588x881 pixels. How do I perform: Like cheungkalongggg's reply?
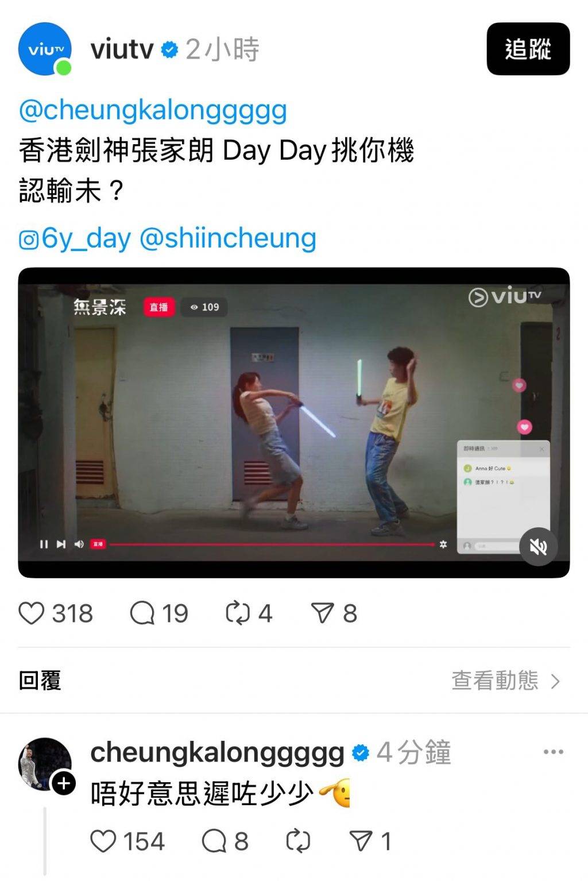pyautogui.click(x=103, y=841)
